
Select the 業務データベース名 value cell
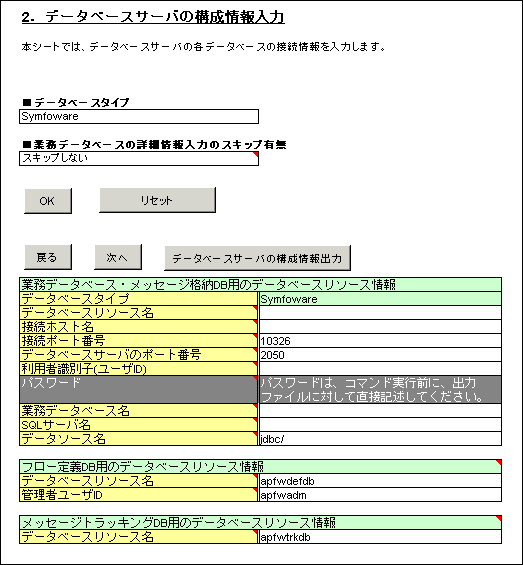pos(380,411)
